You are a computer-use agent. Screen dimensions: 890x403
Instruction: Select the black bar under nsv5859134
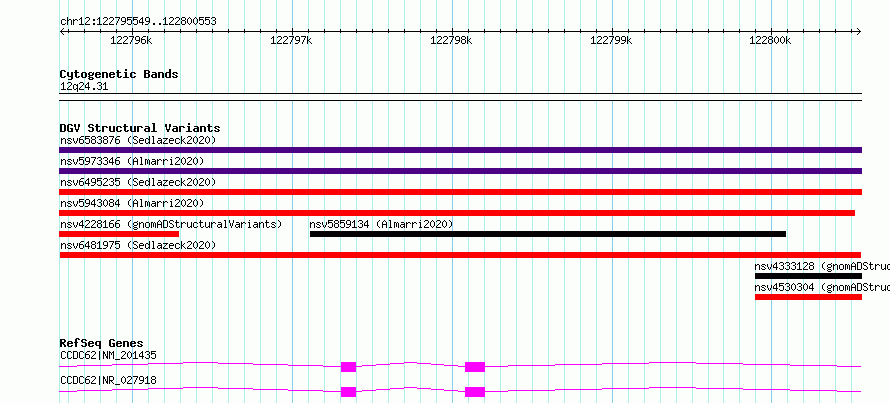548,234
